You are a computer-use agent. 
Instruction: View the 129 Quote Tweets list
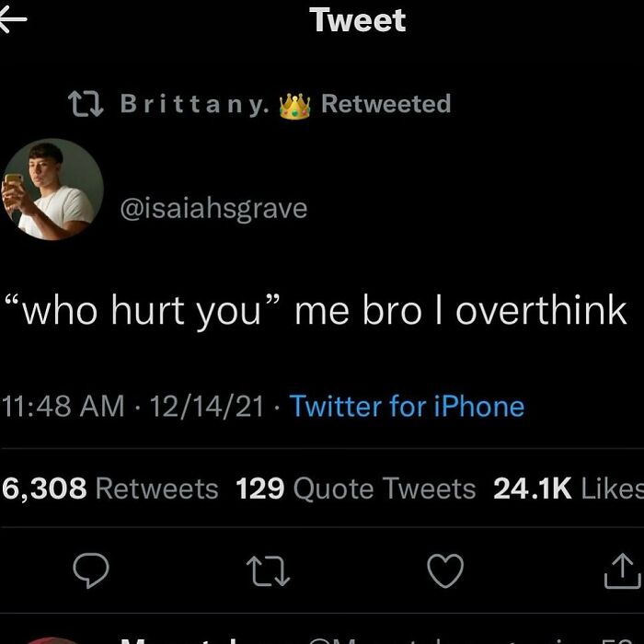pos(356,489)
